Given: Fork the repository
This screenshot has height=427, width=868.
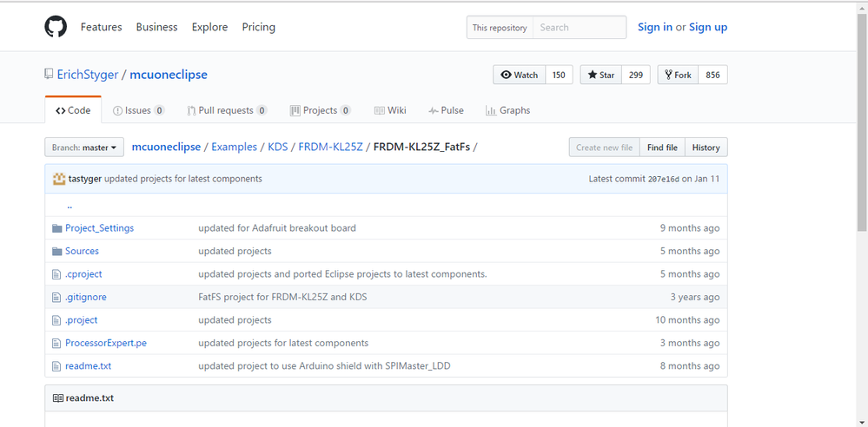Looking at the screenshot, I should point(678,76).
